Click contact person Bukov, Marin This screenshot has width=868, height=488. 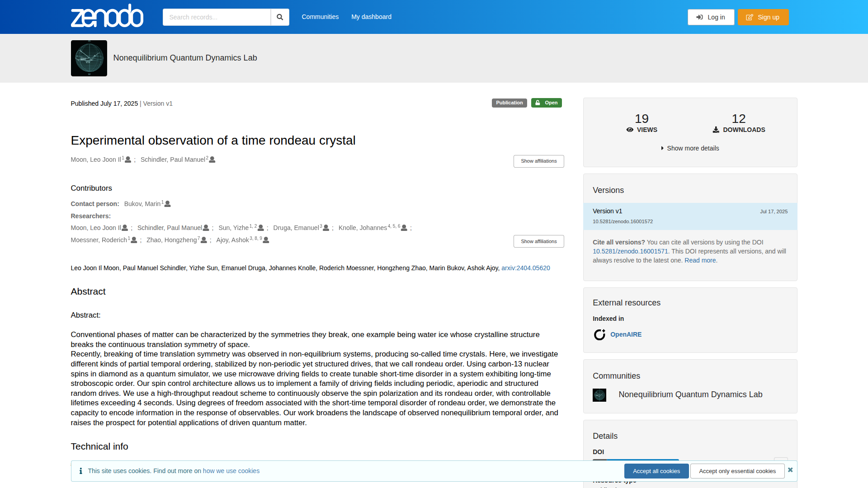point(142,204)
